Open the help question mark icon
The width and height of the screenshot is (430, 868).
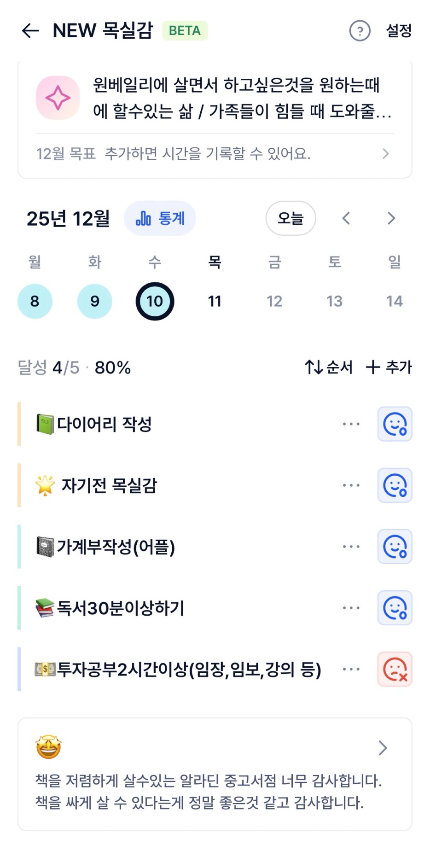(360, 31)
